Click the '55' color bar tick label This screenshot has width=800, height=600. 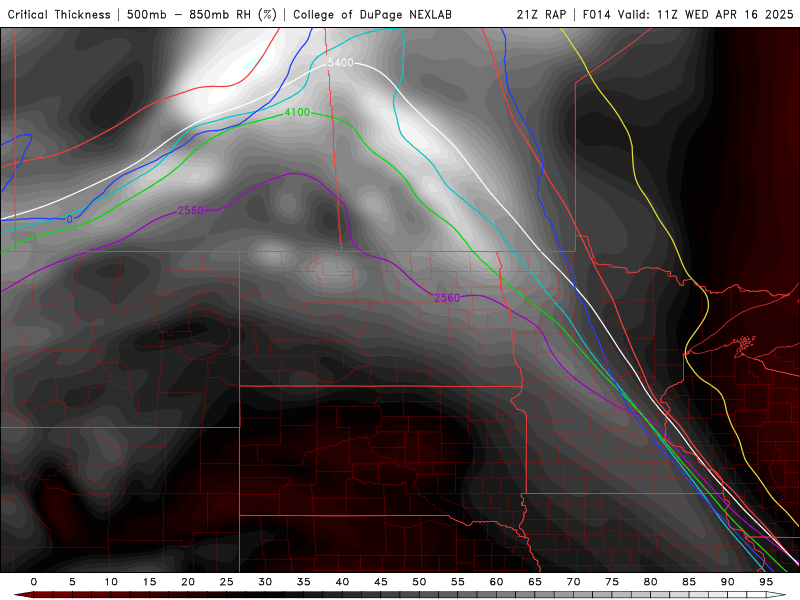point(458,582)
